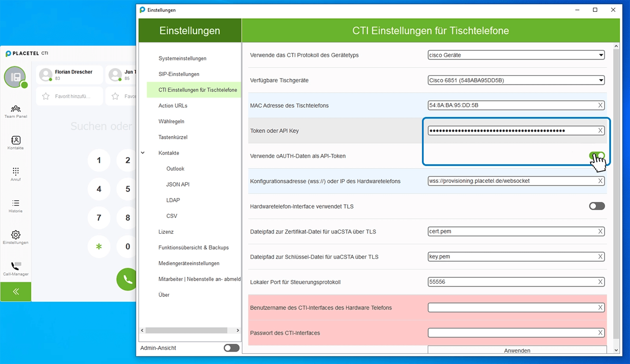Click scroll-down arrow in CTI settings panel
Screen dimensions: 630x364
click(x=616, y=350)
